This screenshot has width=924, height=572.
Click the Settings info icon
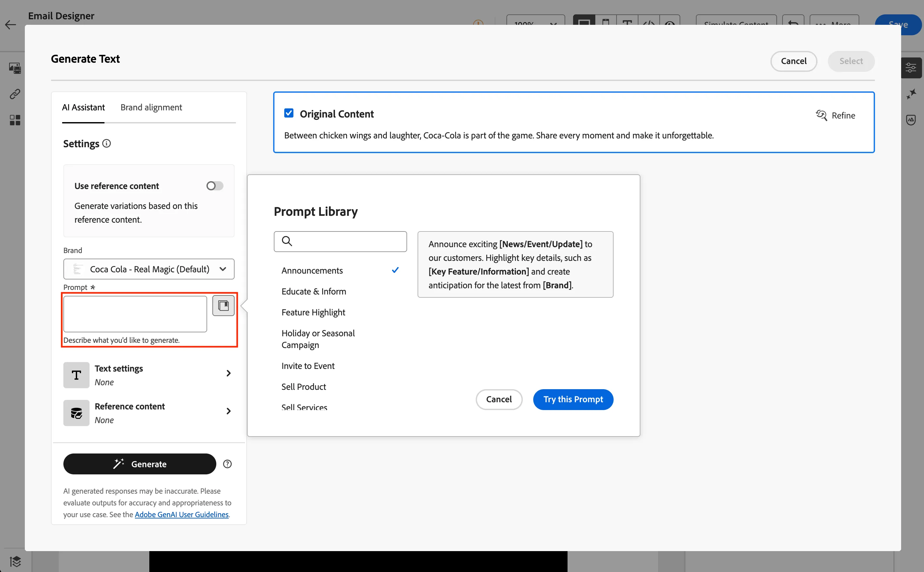pos(107,143)
